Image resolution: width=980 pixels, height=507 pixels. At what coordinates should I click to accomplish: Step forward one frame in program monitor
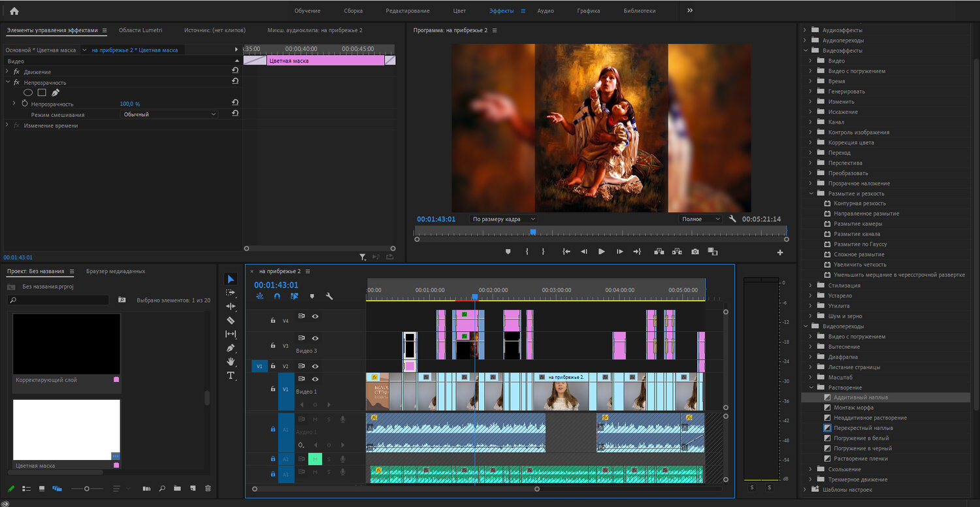[619, 252]
